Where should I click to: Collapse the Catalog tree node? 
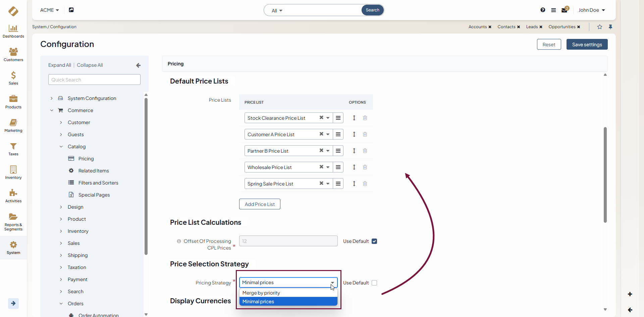[61, 147]
